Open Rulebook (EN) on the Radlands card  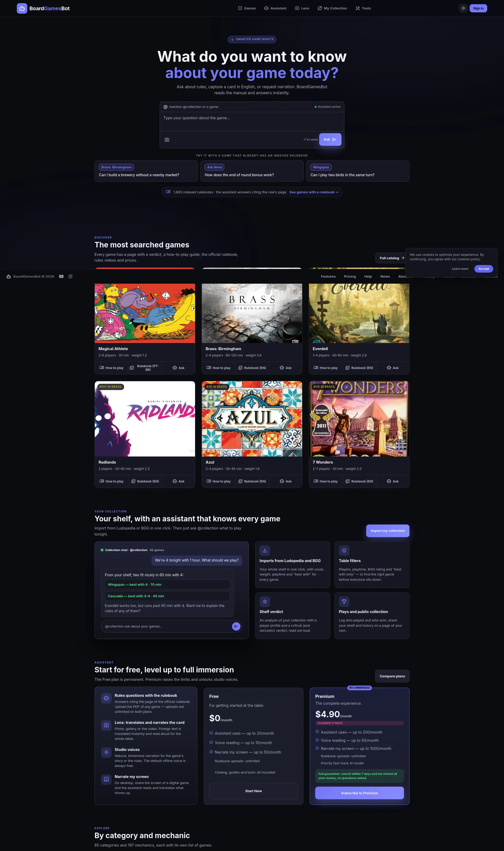coord(145,481)
